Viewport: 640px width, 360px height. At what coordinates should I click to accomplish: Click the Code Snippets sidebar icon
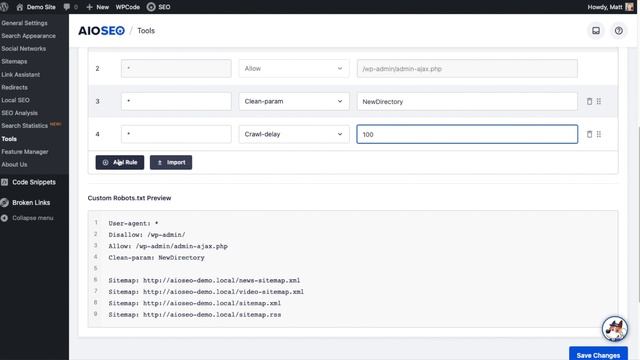pos(4,182)
